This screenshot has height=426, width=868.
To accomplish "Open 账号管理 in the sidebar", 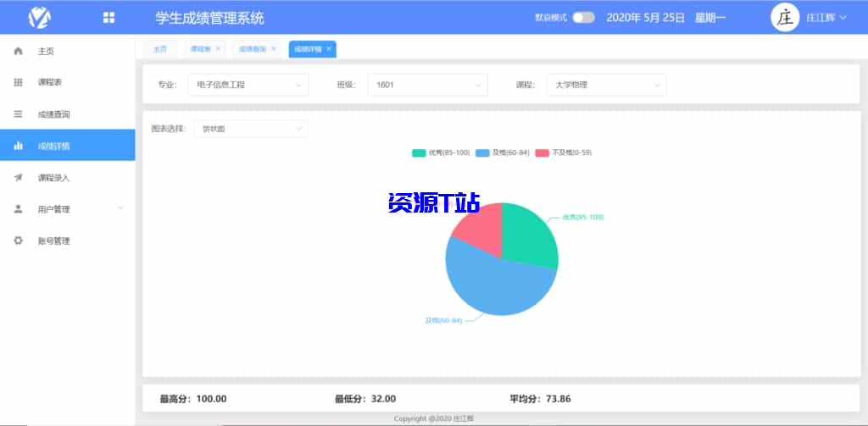I will point(68,241).
